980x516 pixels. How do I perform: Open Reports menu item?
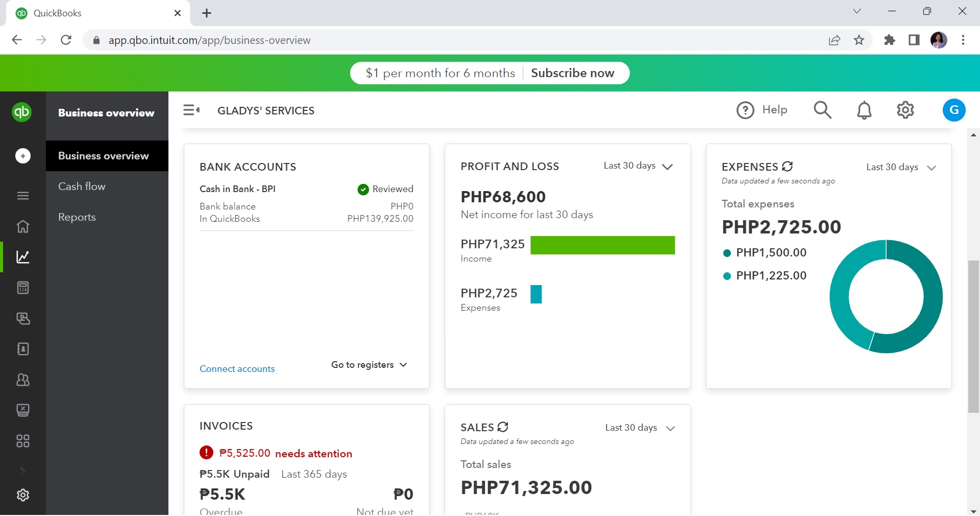click(x=77, y=217)
